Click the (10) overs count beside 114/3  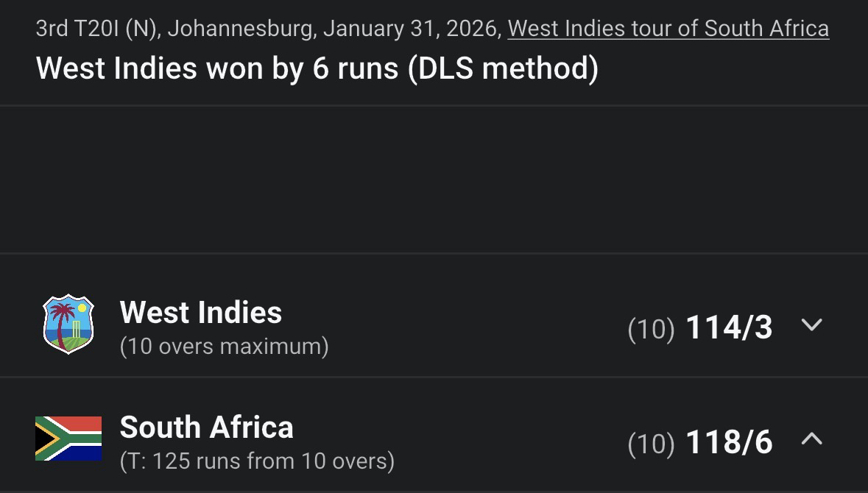[651, 329]
